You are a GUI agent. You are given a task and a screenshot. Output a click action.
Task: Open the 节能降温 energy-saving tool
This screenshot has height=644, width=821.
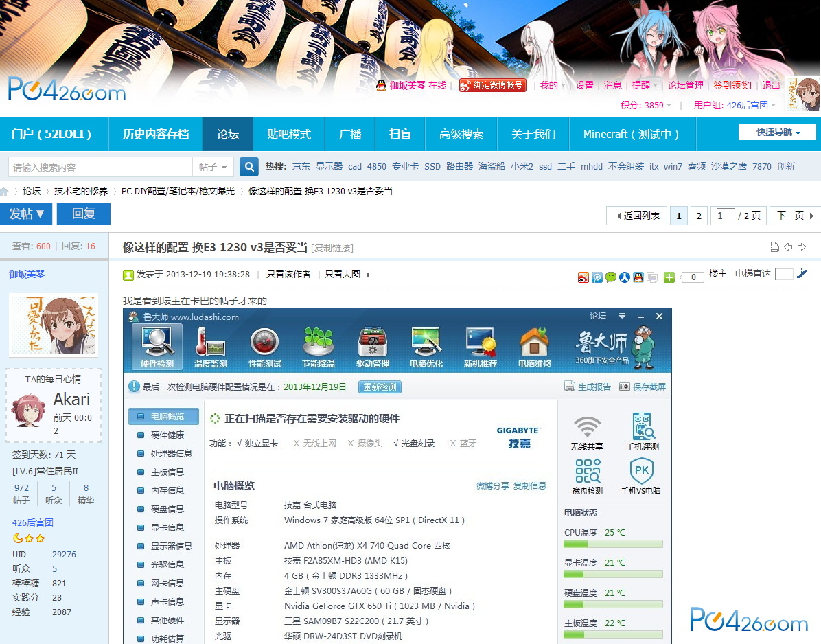click(319, 347)
